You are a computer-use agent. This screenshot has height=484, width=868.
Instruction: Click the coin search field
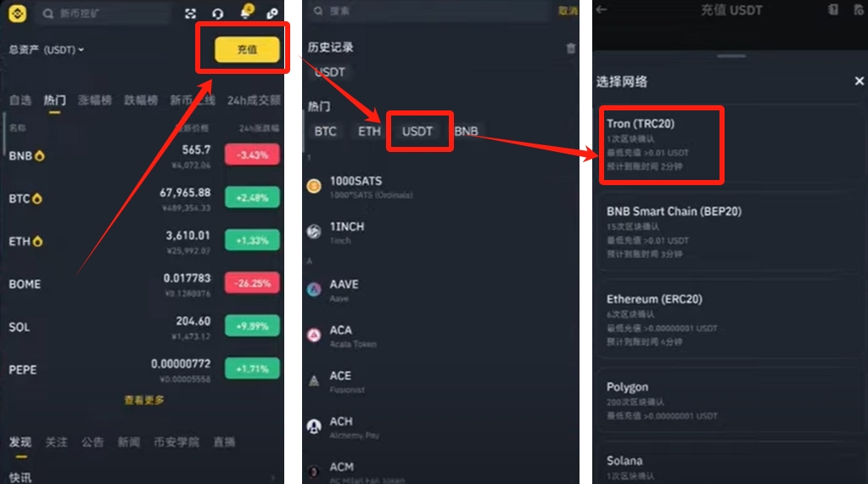(x=104, y=14)
